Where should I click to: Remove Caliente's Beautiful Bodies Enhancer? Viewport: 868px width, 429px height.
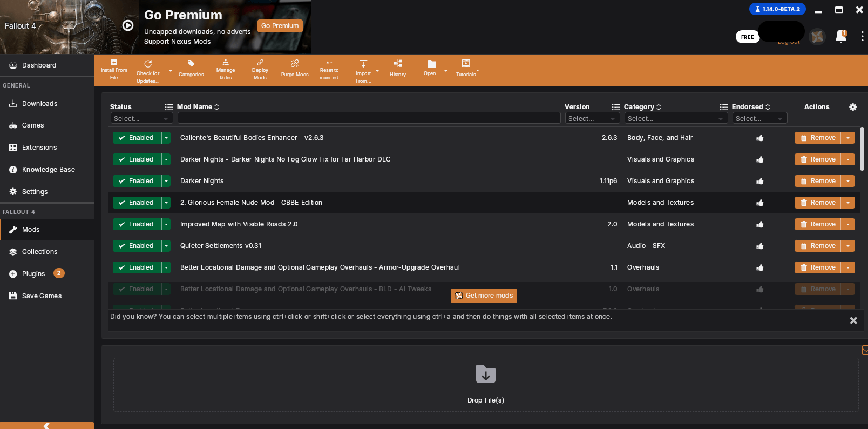818,138
